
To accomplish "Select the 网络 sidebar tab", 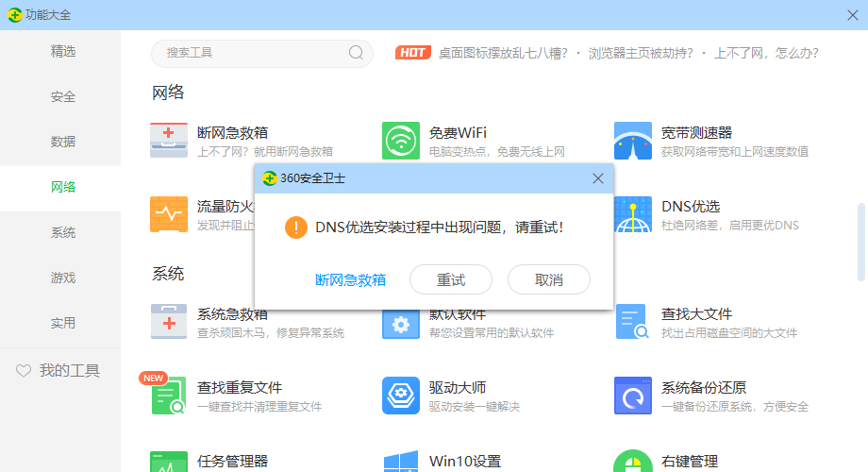I will tap(60, 187).
